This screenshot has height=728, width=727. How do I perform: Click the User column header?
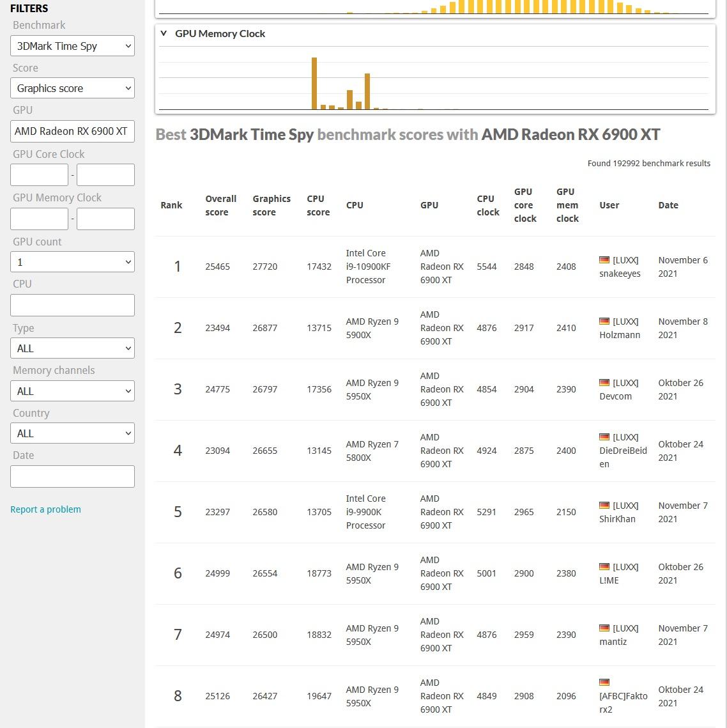[609, 205]
